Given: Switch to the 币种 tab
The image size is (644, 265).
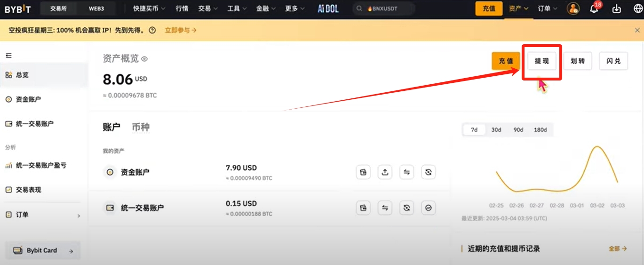Looking at the screenshot, I should pos(141,127).
